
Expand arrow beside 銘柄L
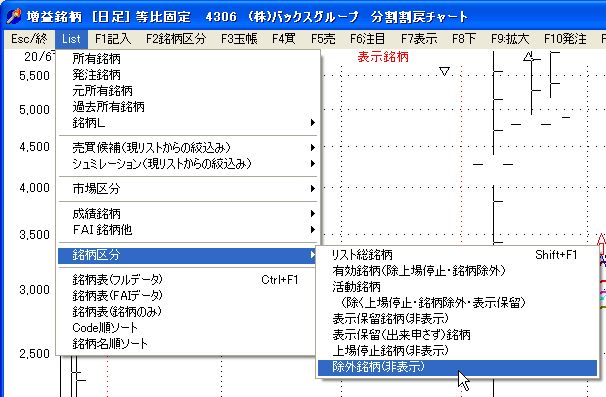click(312, 123)
